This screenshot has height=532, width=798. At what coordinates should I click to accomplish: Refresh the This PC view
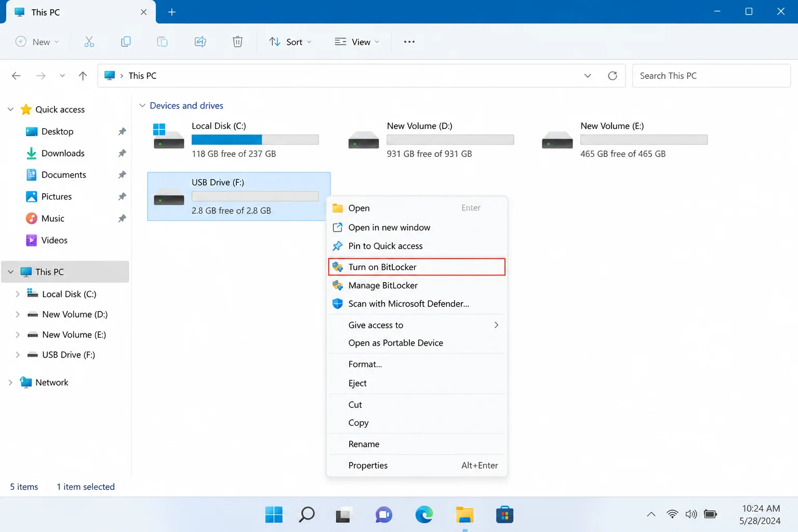coord(613,76)
